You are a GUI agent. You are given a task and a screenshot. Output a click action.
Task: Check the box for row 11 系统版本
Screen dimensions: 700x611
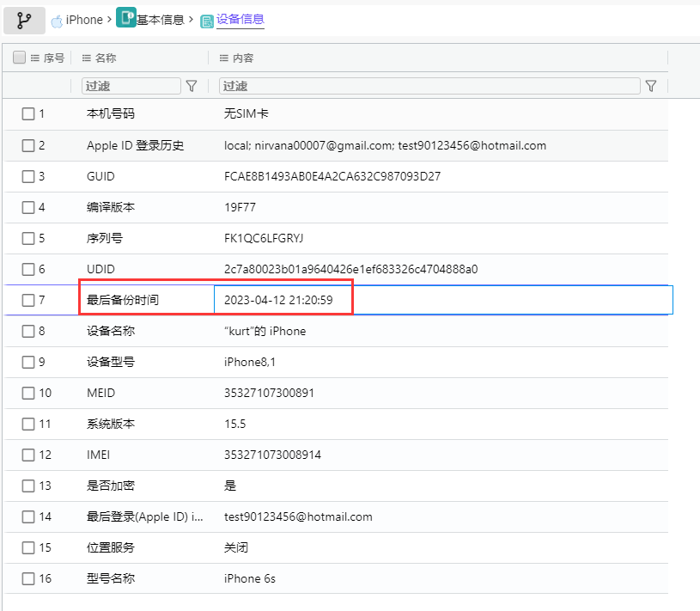pyautogui.click(x=28, y=424)
